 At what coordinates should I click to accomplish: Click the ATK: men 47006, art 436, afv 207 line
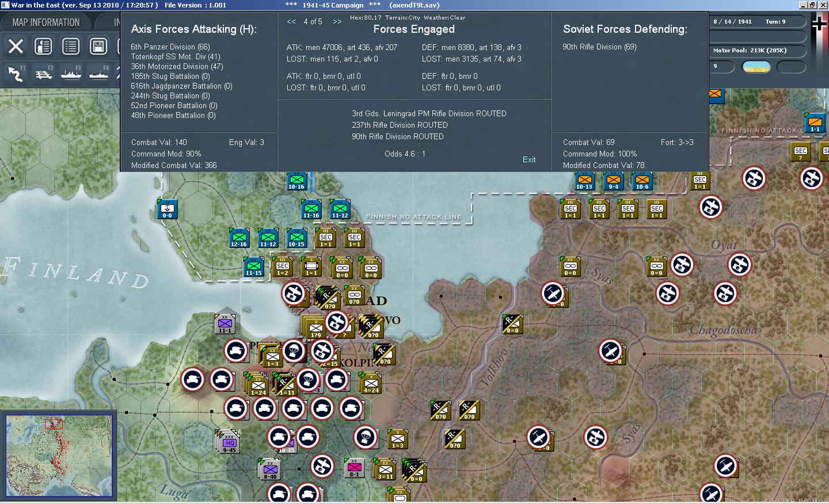342,47
